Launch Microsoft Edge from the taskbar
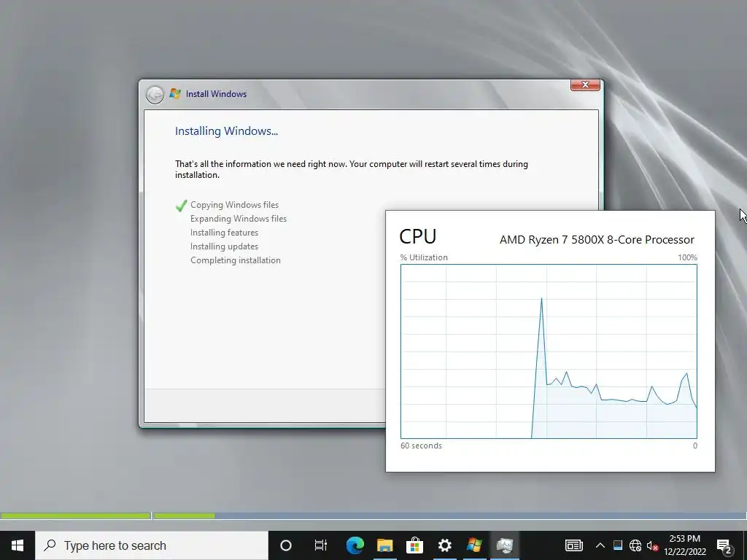 (x=355, y=545)
